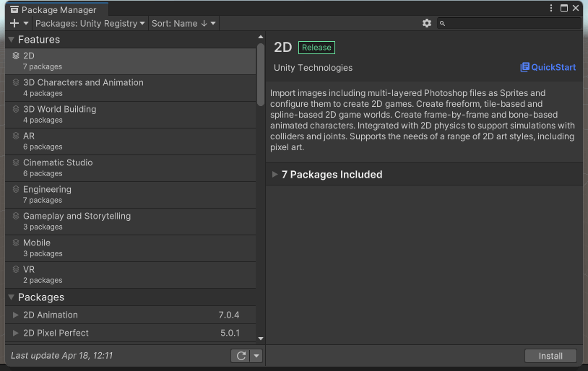Click the feature icon next to VR

point(16,269)
